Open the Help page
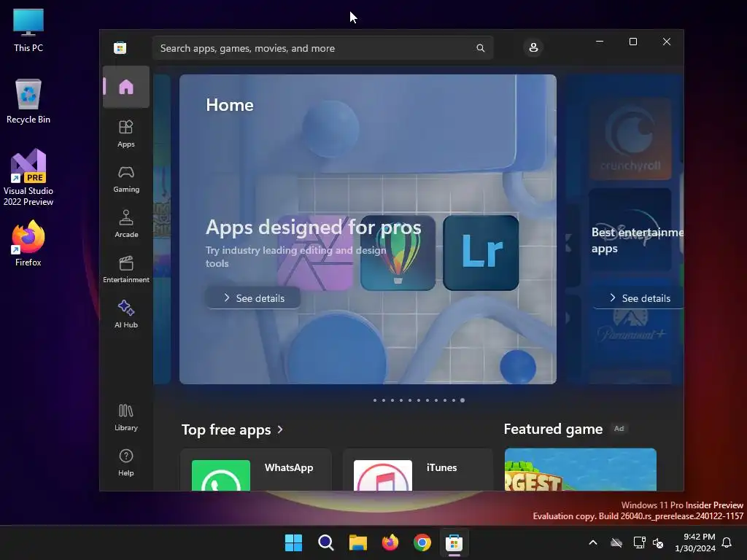 point(126,463)
